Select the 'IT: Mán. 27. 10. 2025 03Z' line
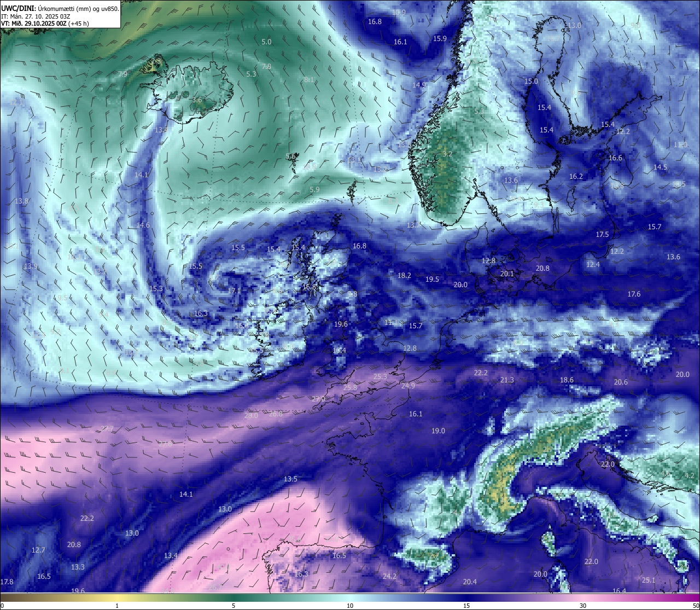Viewport: 700px width, 610px height. [x=36, y=16]
